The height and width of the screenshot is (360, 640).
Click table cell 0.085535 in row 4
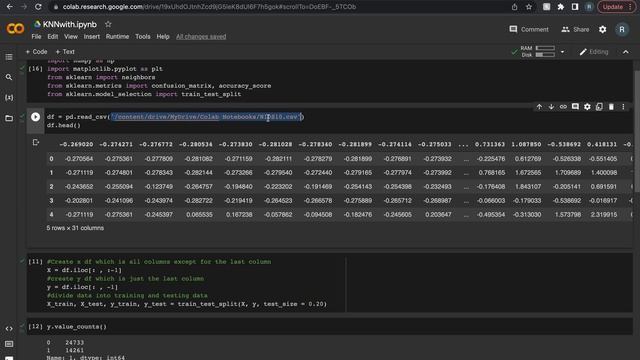(x=199, y=215)
